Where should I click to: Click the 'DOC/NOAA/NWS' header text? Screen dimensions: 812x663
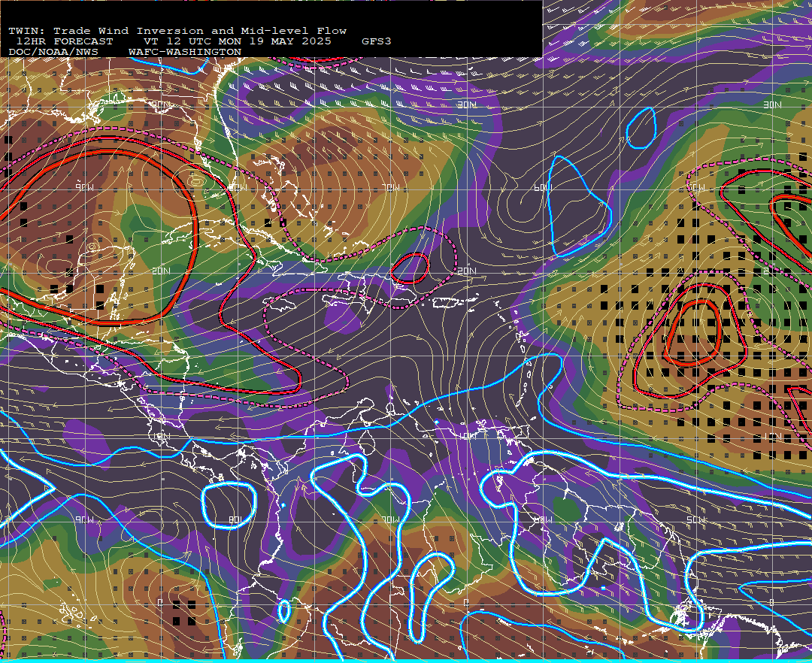[x=53, y=53]
